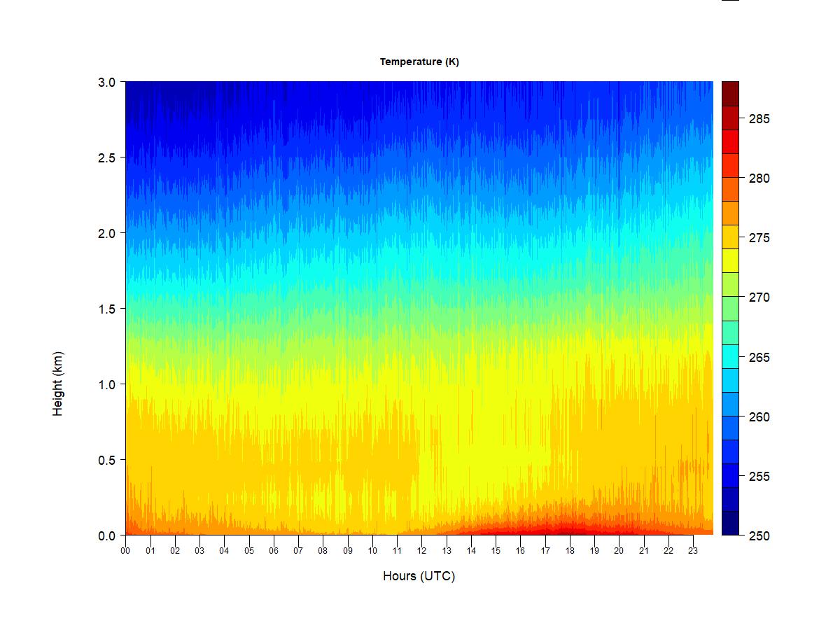Select hour tick label "12"
The height and width of the screenshot is (630, 840).
pyautogui.click(x=421, y=550)
